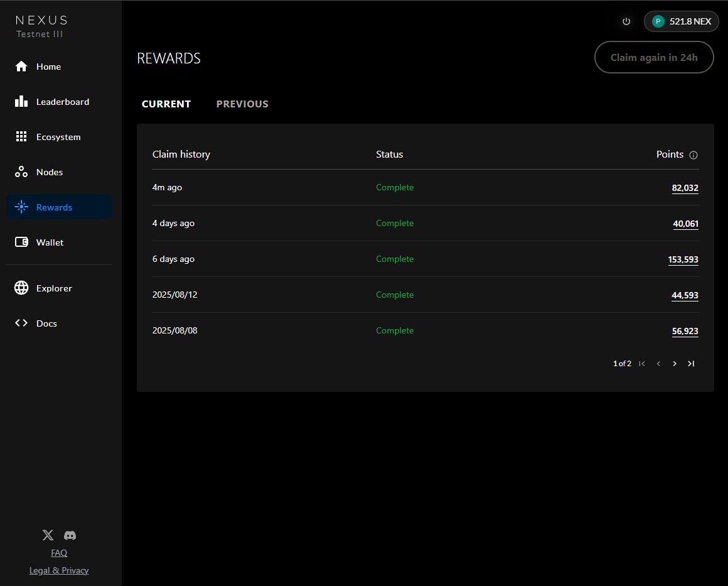Click the Docs code brackets icon

21,323
